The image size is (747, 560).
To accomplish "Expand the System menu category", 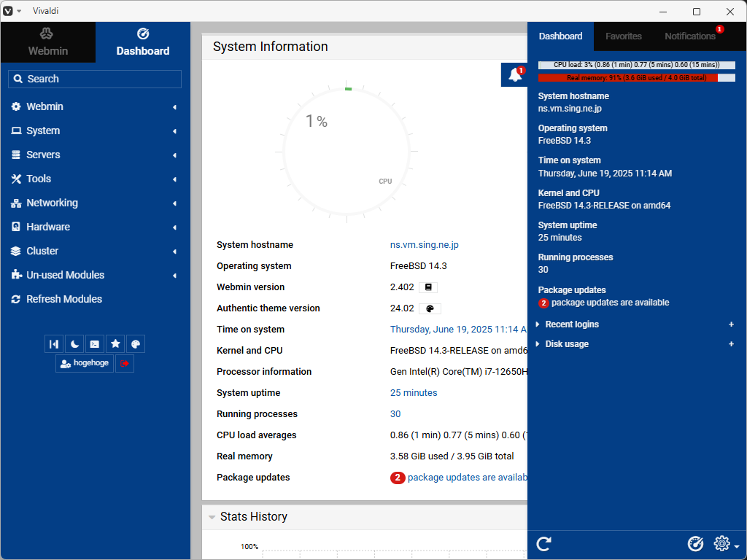I will (x=95, y=131).
